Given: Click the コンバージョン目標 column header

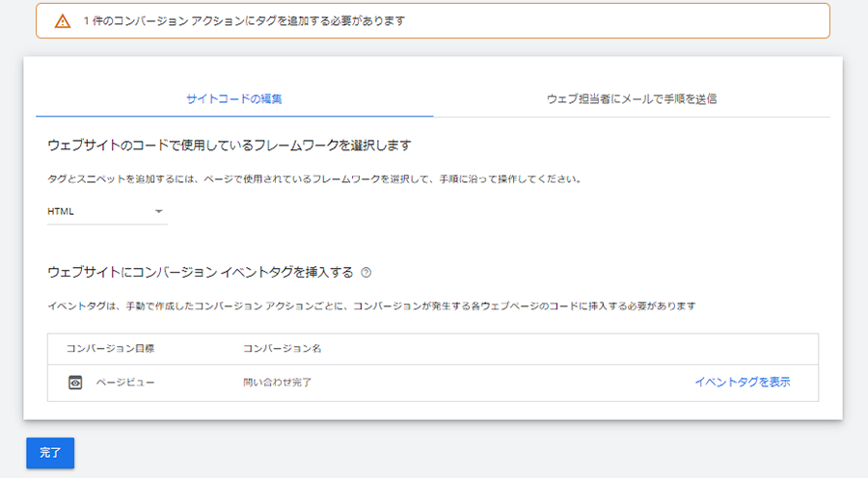Looking at the screenshot, I should tap(110, 349).
